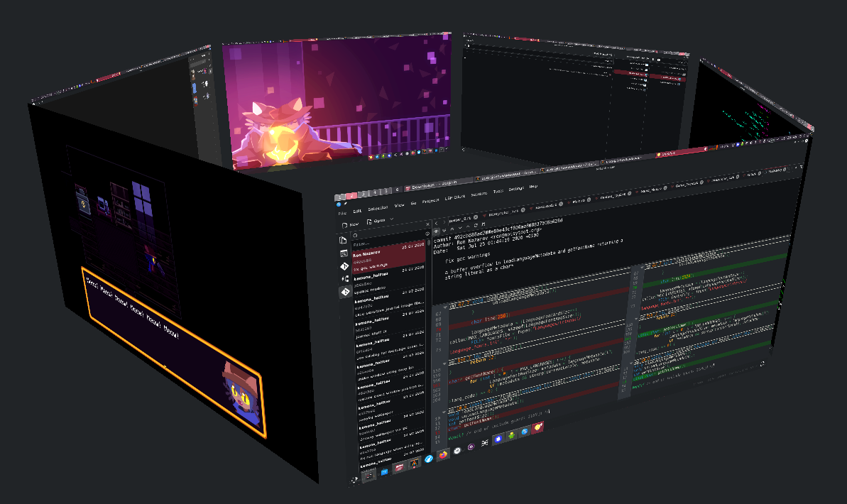Screen dimensions: 847x504
Task: Switch to virtual desktop 1 in the pager
Action: [339, 197]
